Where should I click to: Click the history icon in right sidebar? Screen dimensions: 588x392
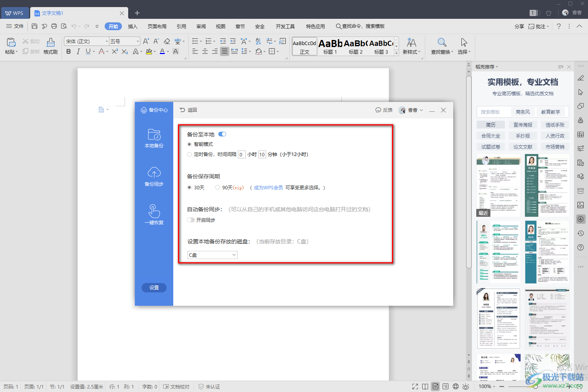pyautogui.click(x=581, y=233)
